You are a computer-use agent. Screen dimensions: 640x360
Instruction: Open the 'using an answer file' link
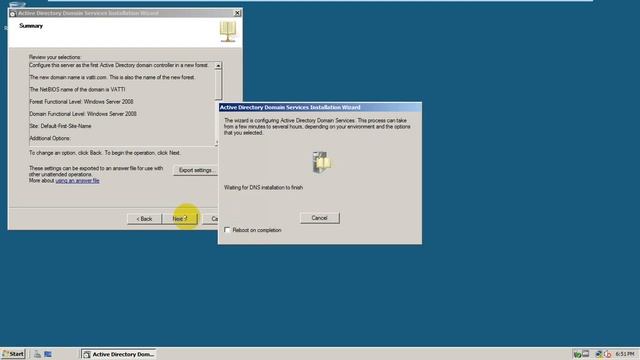tap(78, 180)
